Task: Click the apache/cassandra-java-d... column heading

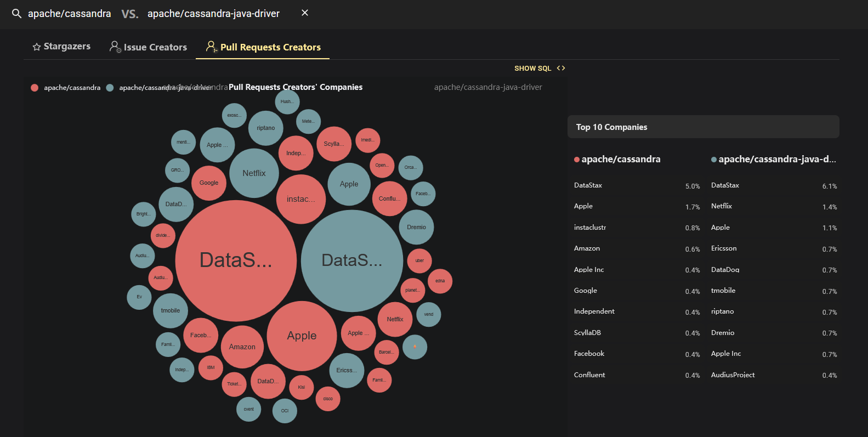Action: coord(777,160)
